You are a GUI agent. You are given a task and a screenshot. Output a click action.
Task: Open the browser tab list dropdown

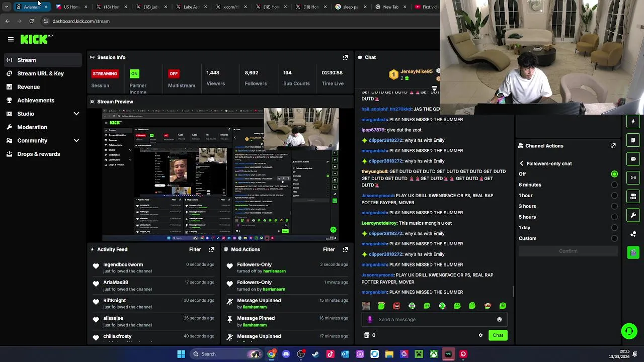click(7, 7)
